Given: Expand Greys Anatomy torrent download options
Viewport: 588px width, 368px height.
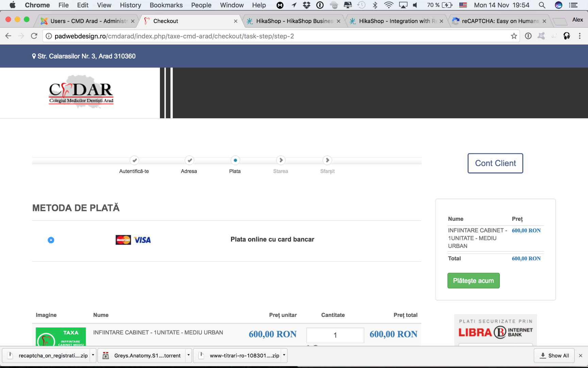Looking at the screenshot, I should 189,355.
